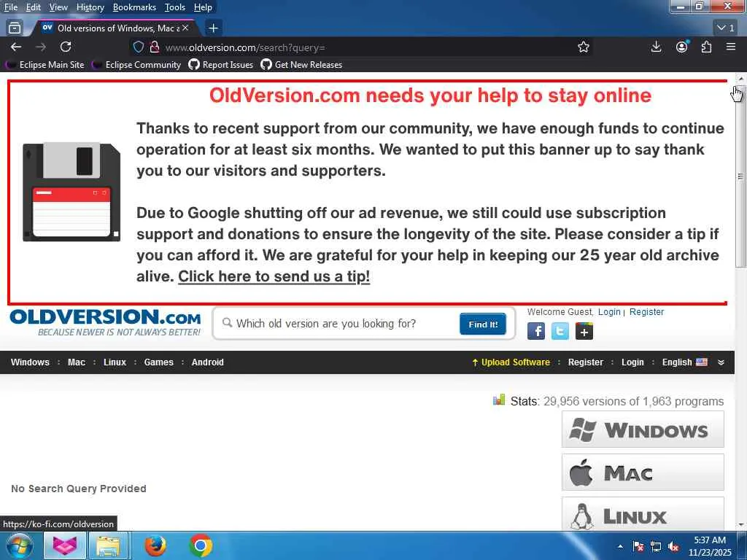Click the Login link beside Welcome Guest
The image size is (747, 560).
click(609, 312)
